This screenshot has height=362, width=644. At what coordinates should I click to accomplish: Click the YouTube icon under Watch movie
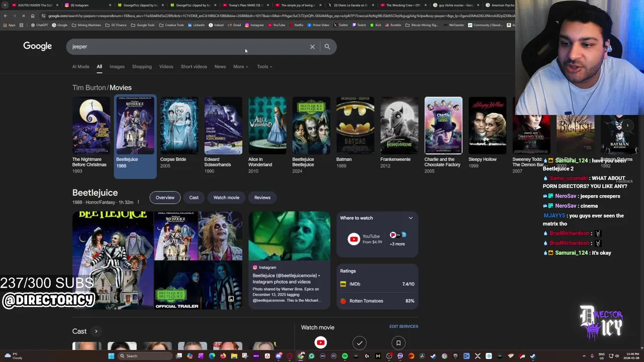coord(320,343)
